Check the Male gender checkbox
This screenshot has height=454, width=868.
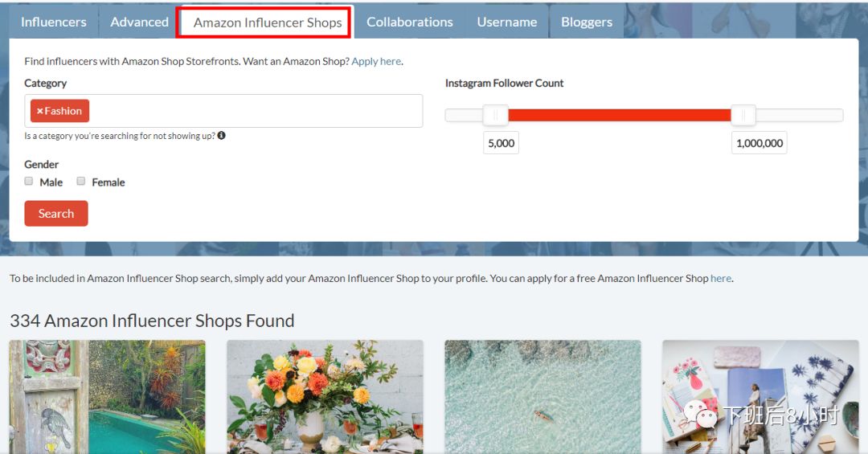[x=29, y=181]
